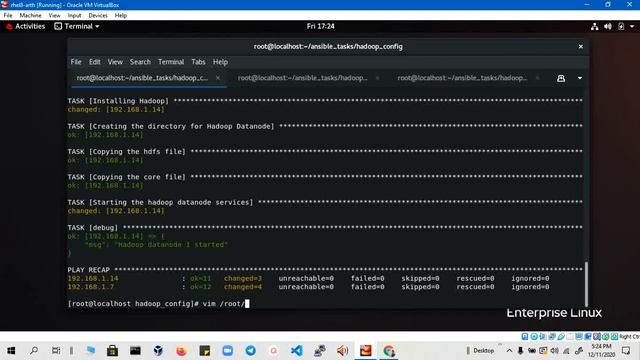Click the volume icon in GNOME top bar
The height and width of the screenshot is (360, 640).
click(608, 26)
